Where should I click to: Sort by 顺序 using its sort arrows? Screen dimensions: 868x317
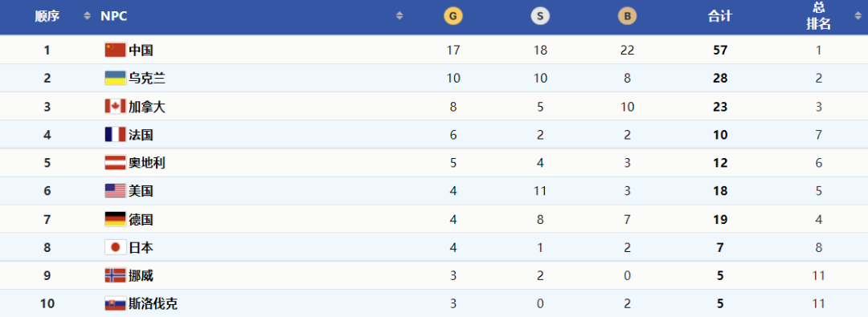87,16
